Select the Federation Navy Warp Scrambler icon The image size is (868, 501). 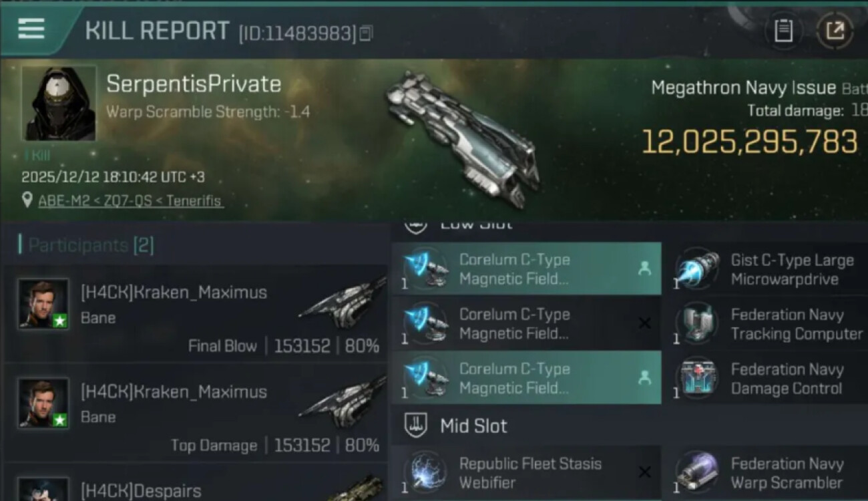click(696, 473)
